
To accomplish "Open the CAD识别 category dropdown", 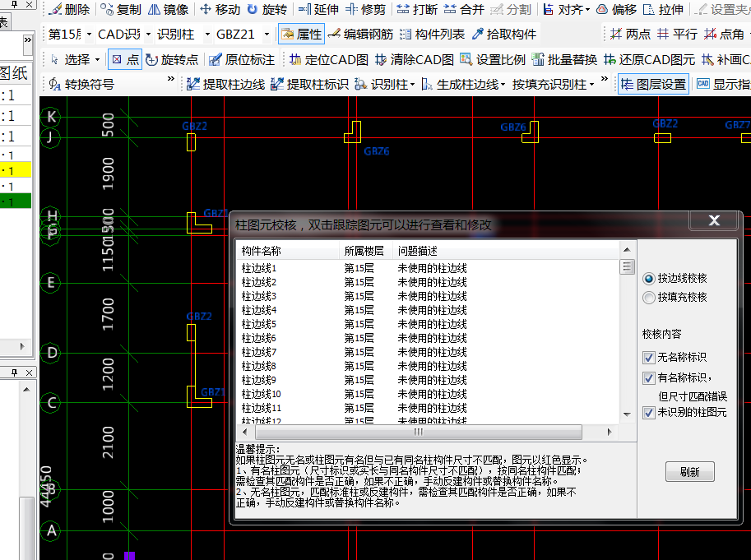I will (149, 35).
